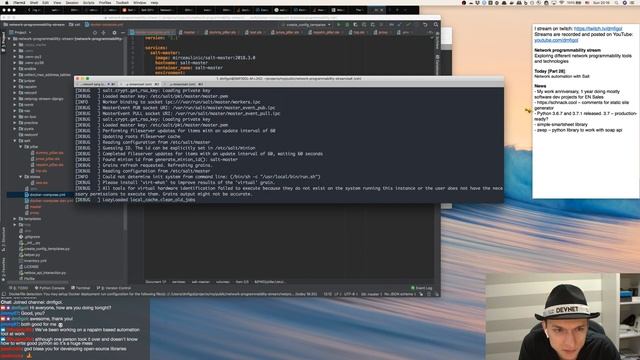The image size is (640, 360).
Task: Select LICENSE file in the project tree
Action: tap(29, 267)
